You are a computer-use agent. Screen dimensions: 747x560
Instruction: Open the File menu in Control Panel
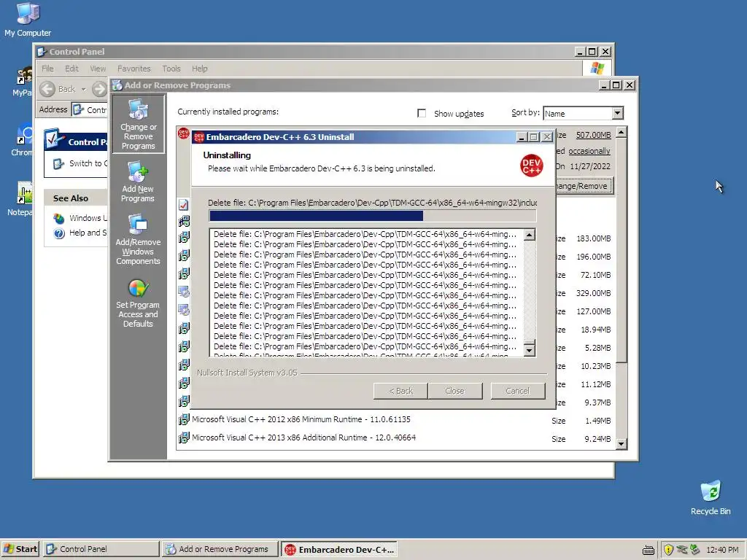(x=47, y=69)
